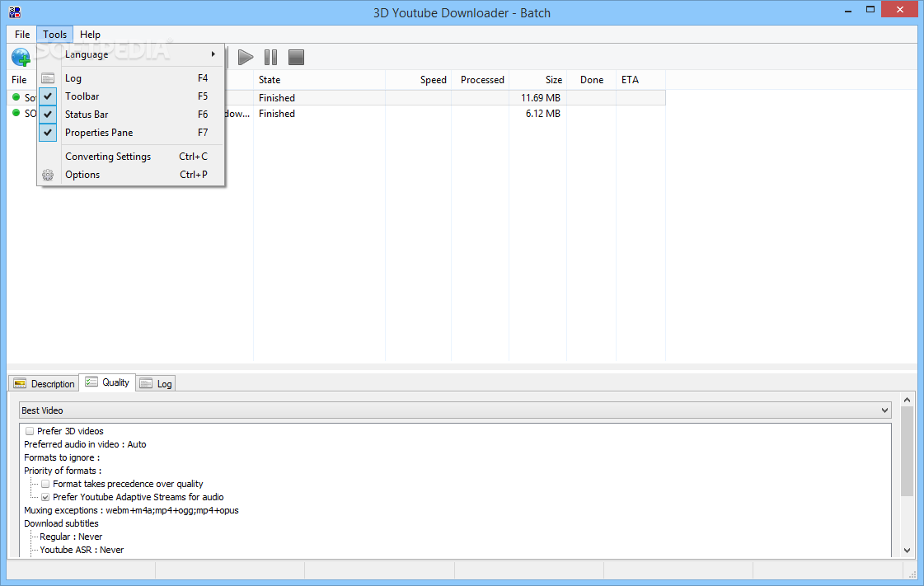The height and width of the screenshot is (586, 924).
Task: Select the Quality tab
Action: [107, 382]
